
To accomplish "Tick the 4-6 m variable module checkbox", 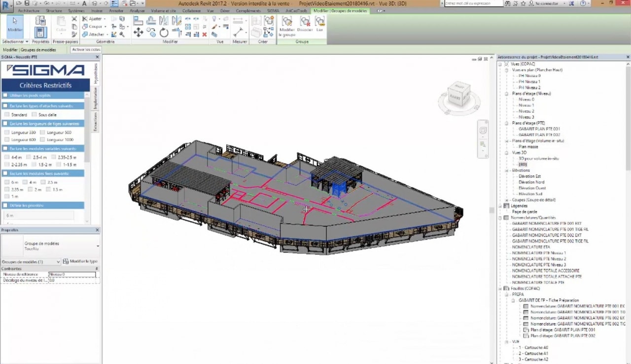I will 7,157.
